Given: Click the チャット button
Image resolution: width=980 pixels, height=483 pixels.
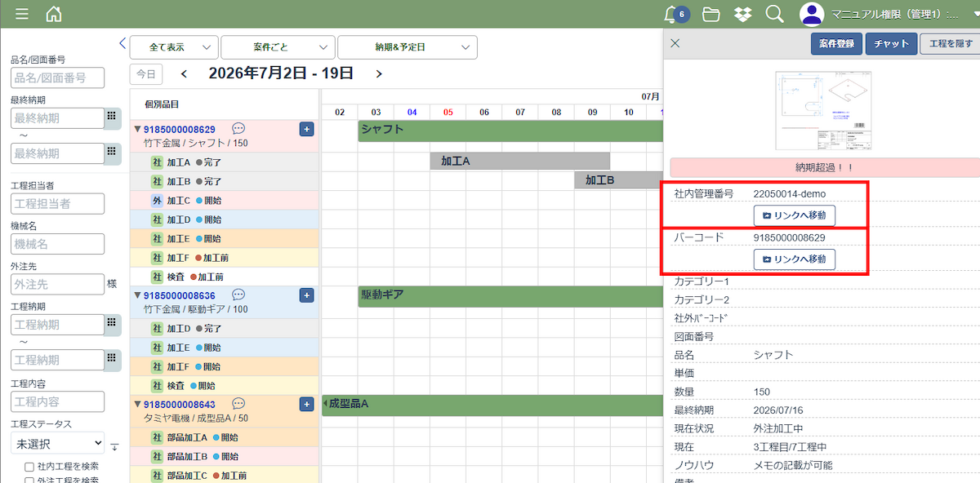Looking at the screenshot, I should coord(891,44).
